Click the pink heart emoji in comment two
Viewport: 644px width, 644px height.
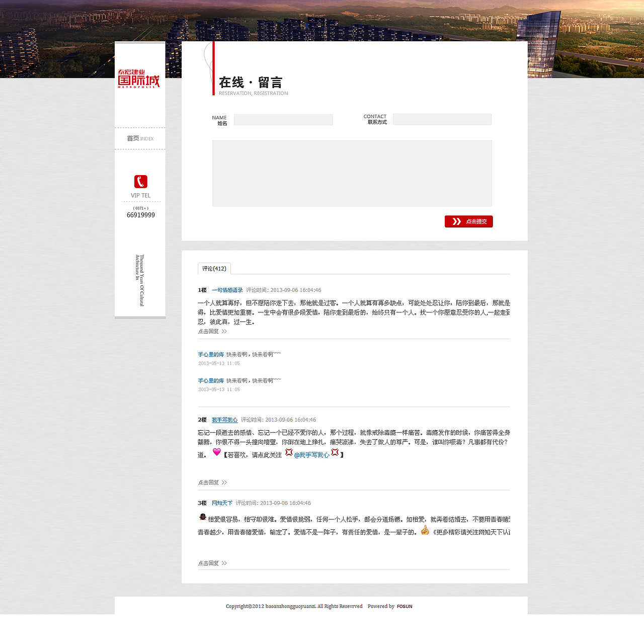216,452
